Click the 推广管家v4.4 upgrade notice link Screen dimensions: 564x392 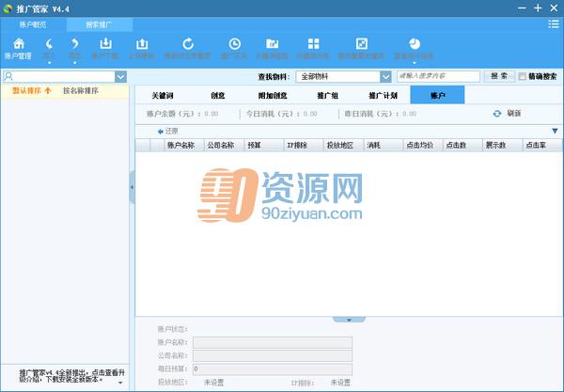(71, 376)
